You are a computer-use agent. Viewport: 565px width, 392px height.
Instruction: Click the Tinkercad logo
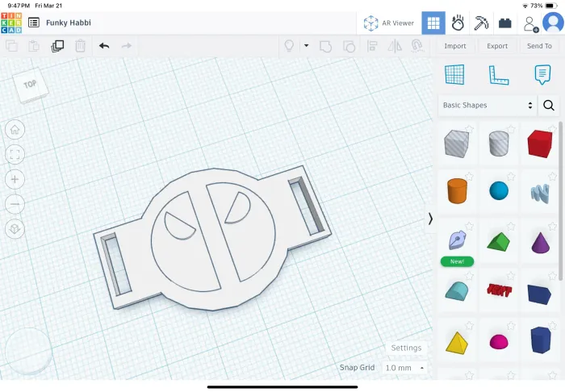[x=11, y=23]
